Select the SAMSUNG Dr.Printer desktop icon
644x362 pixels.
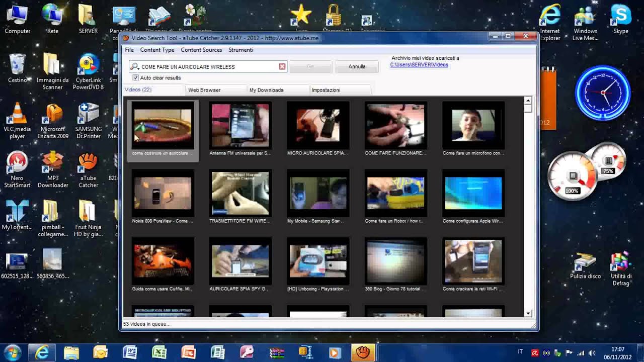point(88,121)
